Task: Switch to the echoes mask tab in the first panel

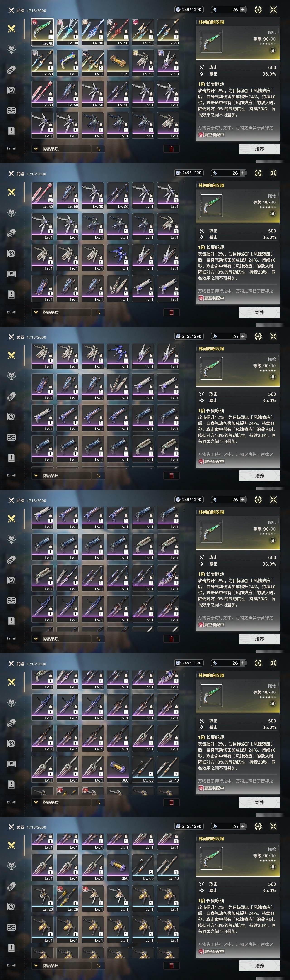Action: tap(11, 49)
